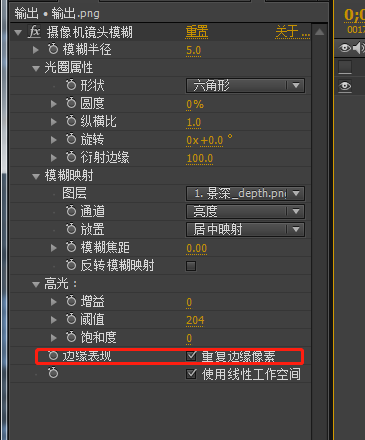Click the timeline video eye column header icon
365x440 pixels.
345,48
